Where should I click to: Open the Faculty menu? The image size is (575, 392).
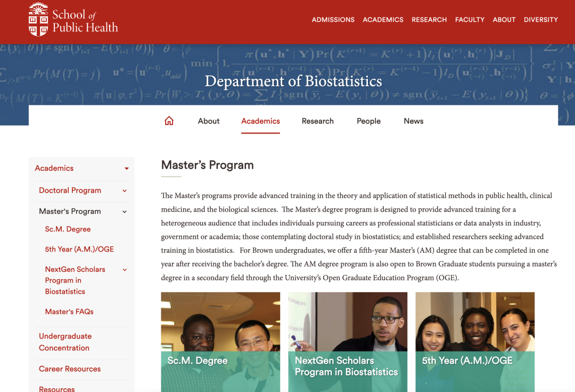click(470, 20)
